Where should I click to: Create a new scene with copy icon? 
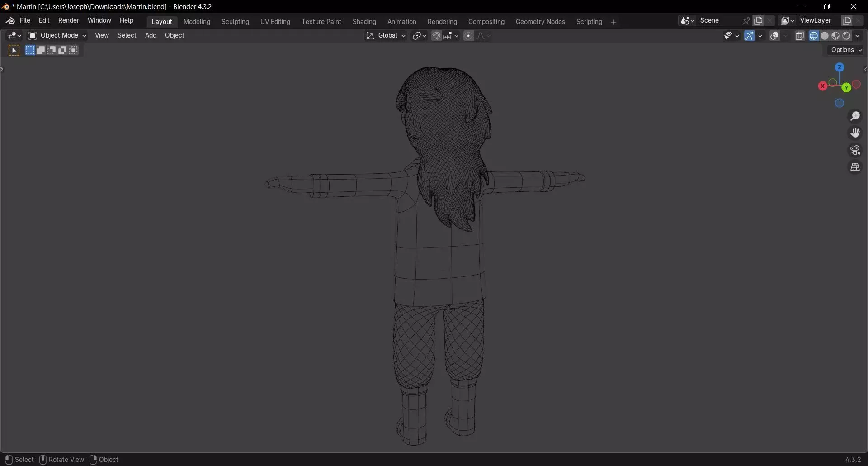pyautogui.click(x=759, y=21)
